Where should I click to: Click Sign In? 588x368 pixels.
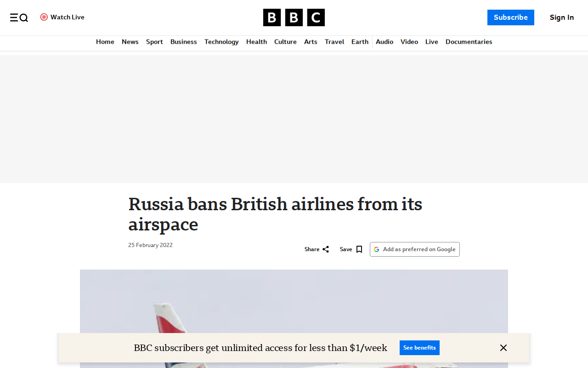click(562, 17)
